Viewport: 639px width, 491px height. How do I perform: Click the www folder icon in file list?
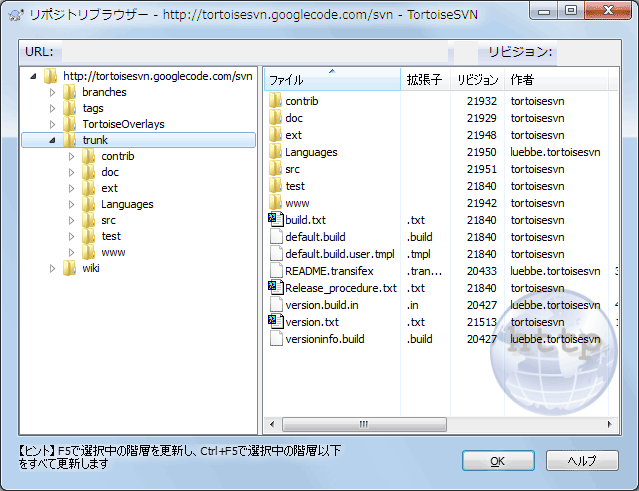[275, 203]
